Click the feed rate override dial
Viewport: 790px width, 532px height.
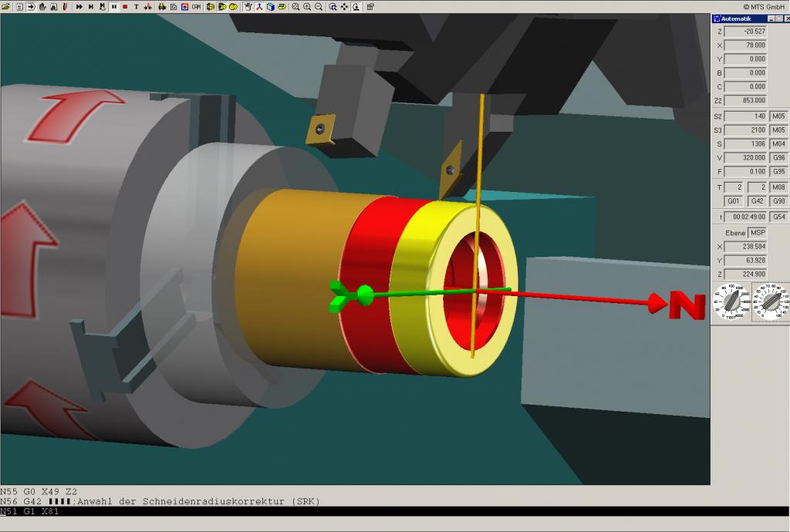coord(771,301)
